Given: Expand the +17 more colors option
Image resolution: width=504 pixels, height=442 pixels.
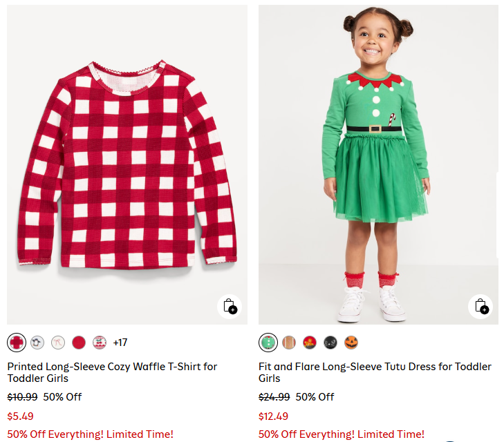Looking at the screenshot, I should point(120,342).
